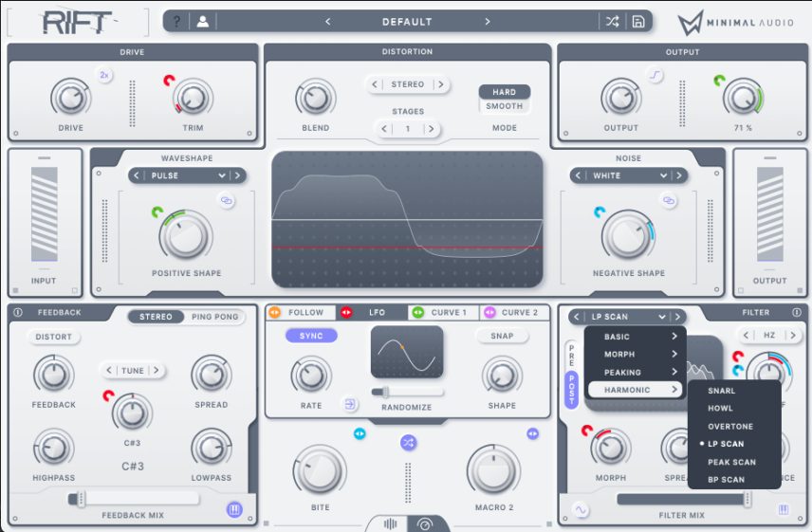
Task: Expand the Basic filter submenu
Action: (x=635, y=337)
